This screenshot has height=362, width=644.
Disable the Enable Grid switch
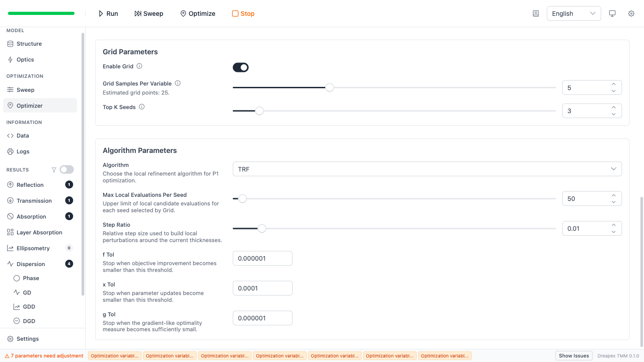click(240, 67)
